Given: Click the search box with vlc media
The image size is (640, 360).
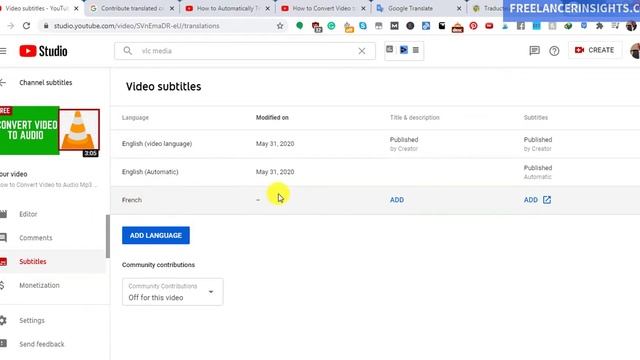Looking at the screenshot, I should click(244, 51).
